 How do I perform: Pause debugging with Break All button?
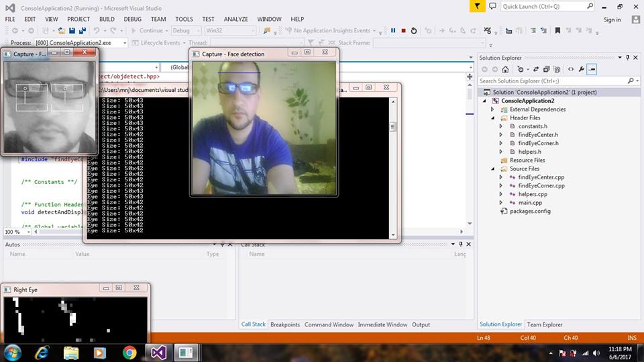pyautogui.click(x=393, y=30)
